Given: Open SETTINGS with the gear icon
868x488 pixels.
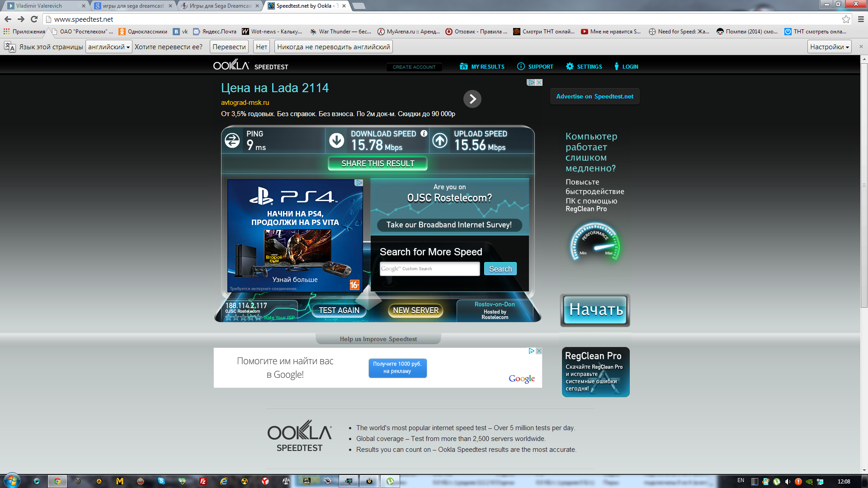Looking at the screenshot, I should point(584,66).
